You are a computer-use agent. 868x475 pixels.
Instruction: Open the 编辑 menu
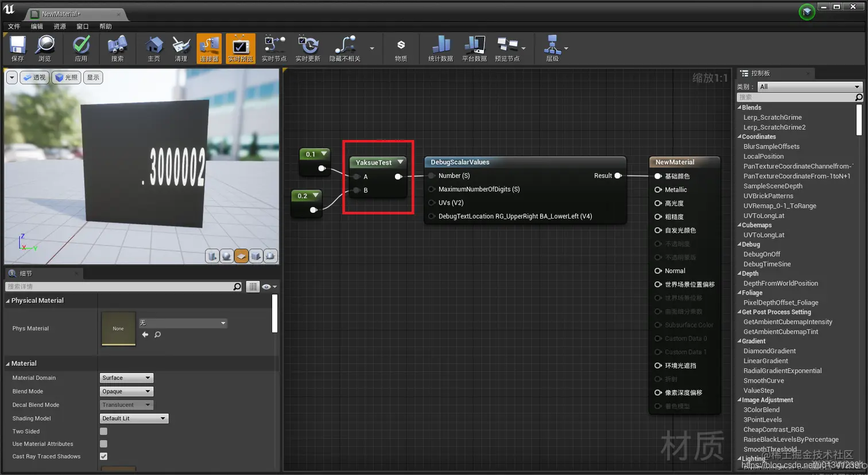click(x=37, y=26)
